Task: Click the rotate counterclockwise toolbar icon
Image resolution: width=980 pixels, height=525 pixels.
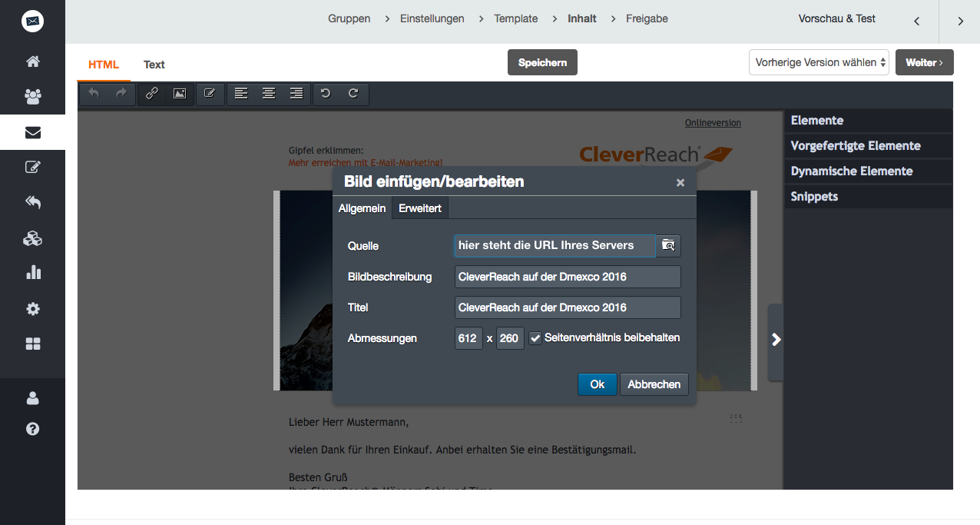Action: coord(326,94)
